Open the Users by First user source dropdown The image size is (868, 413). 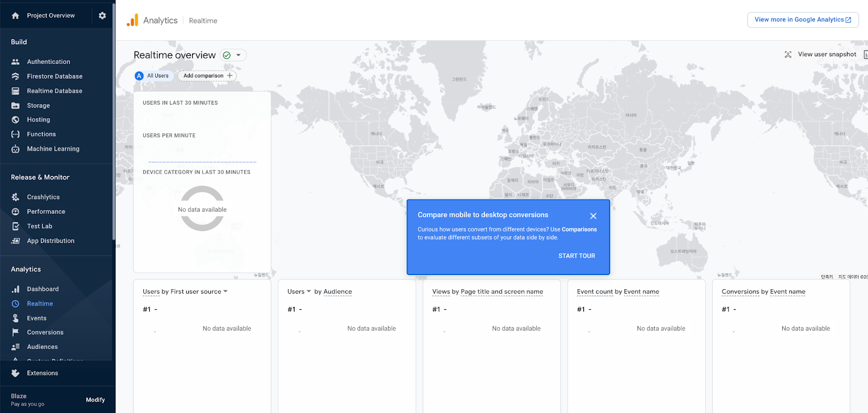click(x=225, y=291)
